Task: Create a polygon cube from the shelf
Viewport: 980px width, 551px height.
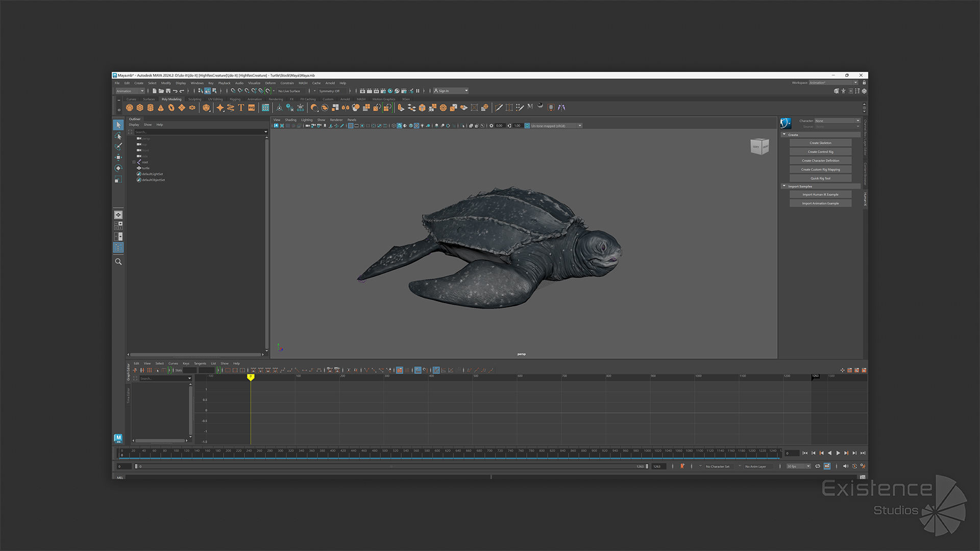Action: click(x=140, y=108)
